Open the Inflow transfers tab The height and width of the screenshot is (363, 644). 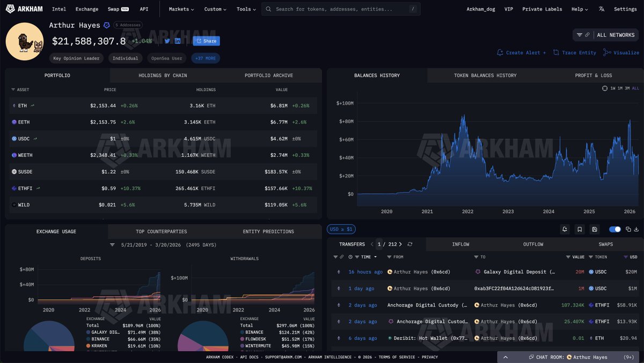click(460, 245)
